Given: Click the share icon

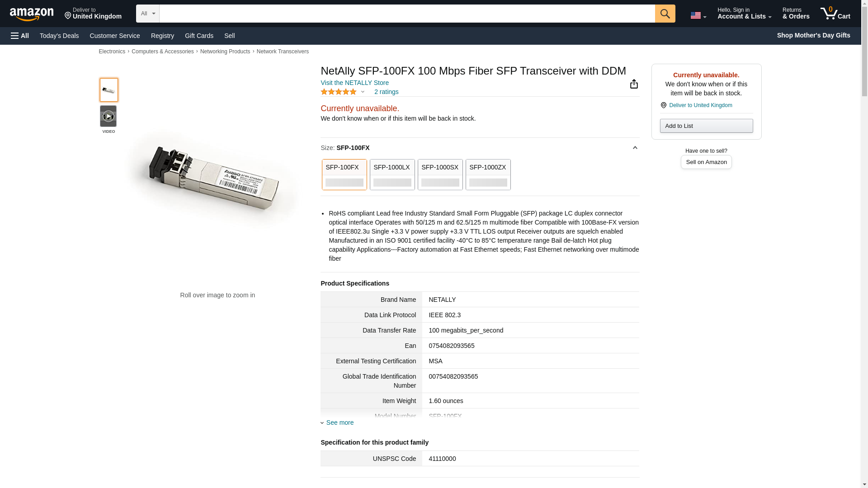Looking at the screenshot, I should 634,84.
